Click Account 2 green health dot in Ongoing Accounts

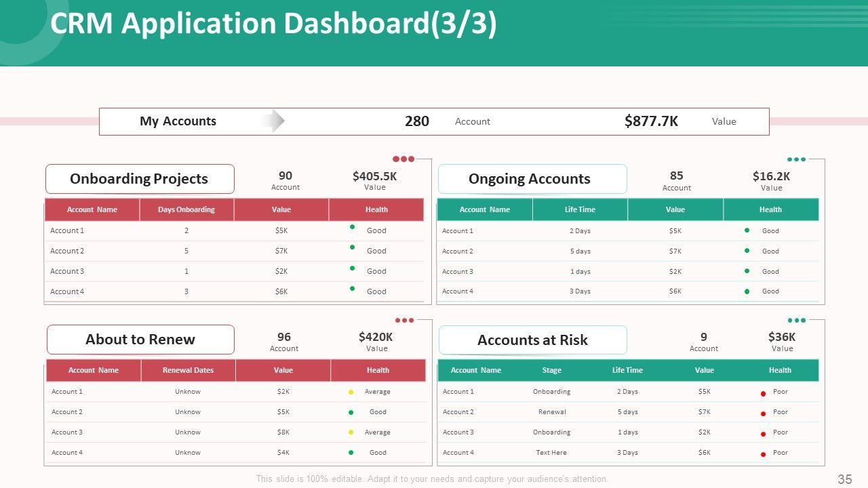pos(747,251)
